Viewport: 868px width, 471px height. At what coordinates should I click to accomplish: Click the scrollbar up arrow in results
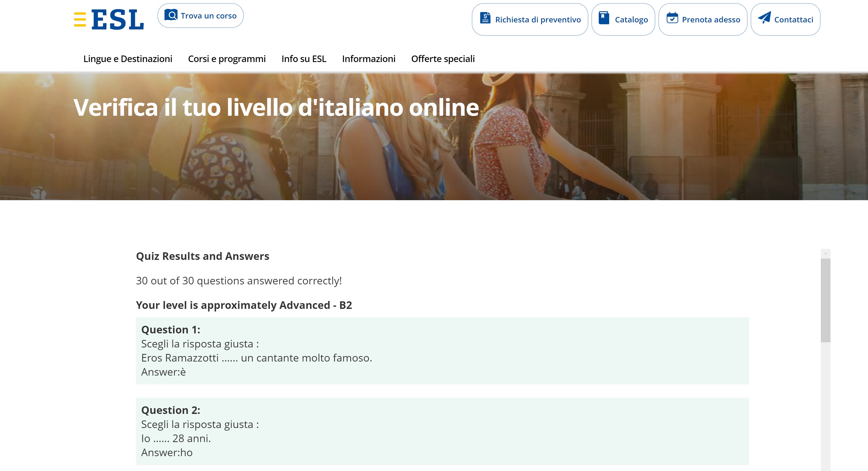click(x=825, y=254)
